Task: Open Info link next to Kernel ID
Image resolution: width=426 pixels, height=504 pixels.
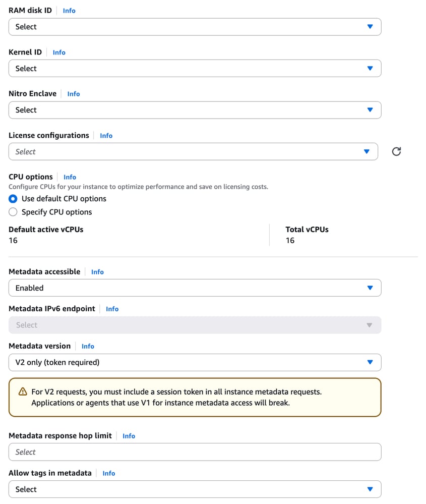Action: coord(59,52)
